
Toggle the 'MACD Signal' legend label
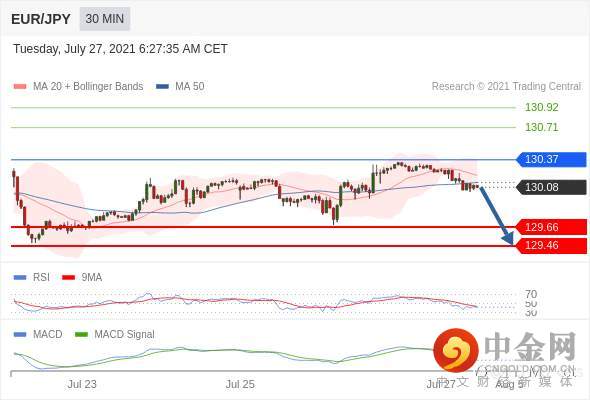(124, 334)
